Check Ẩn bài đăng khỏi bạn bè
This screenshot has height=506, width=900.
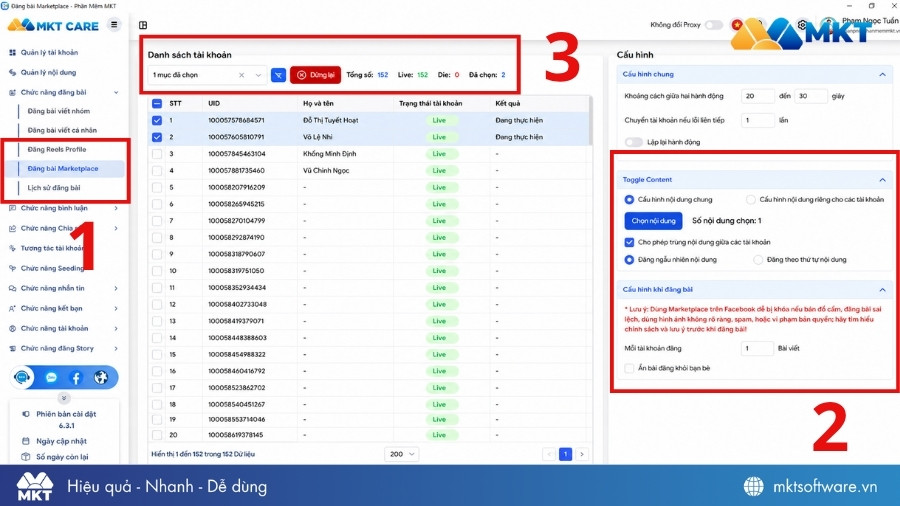point(629,368)
